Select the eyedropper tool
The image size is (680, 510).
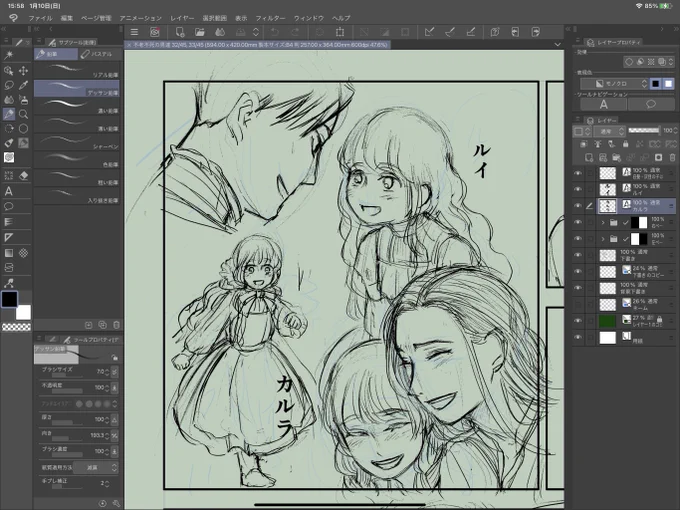coord(23,85)
